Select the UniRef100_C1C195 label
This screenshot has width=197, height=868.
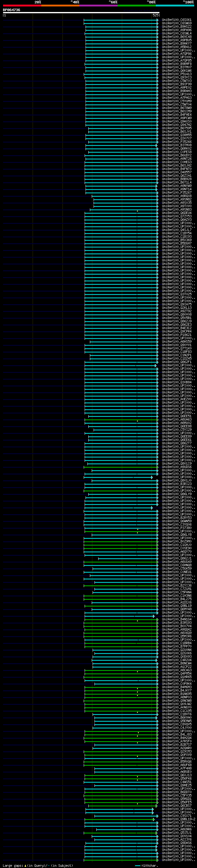coord(177,711)
